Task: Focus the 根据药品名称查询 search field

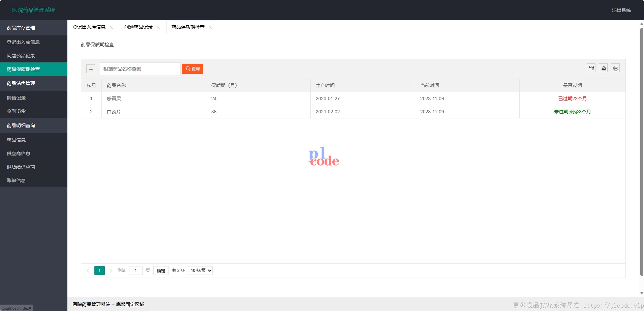Action: (140, 69)
